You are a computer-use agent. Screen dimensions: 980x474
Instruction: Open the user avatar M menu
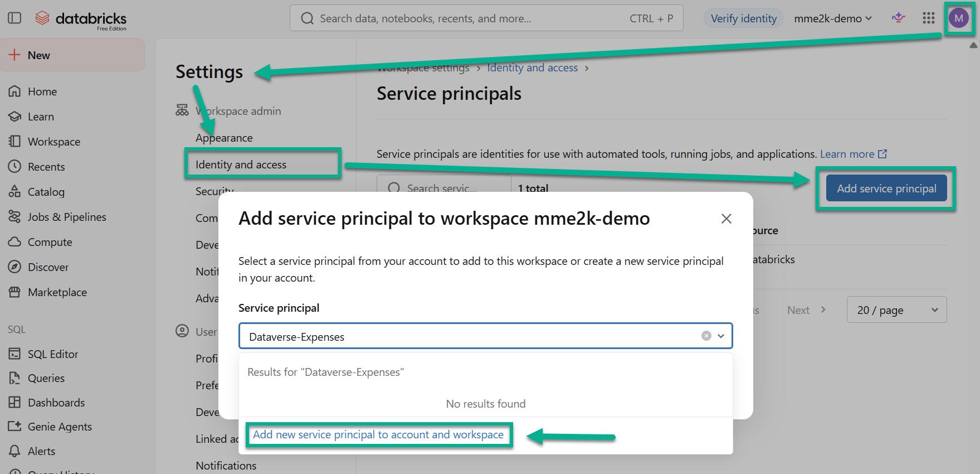click(x=959, y=18)
